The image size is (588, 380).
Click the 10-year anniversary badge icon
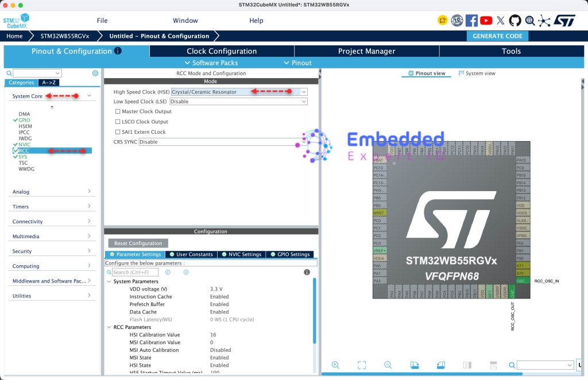point(457,20)
